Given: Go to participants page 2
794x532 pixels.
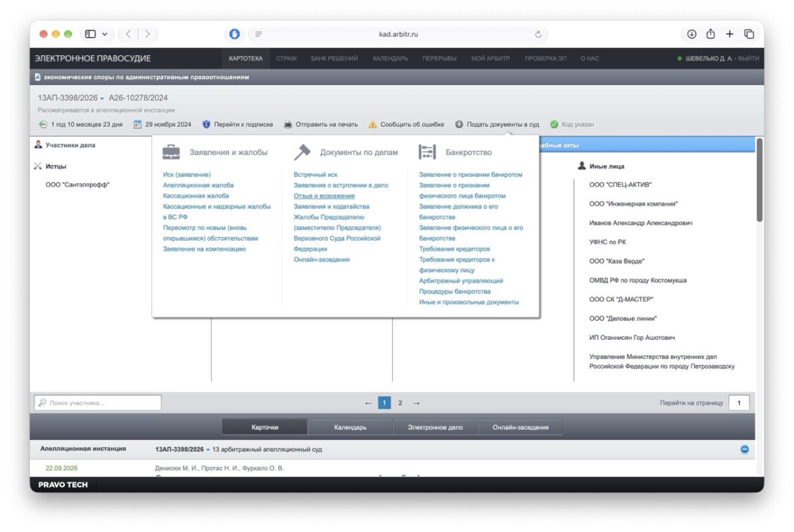Looking at the screenshot, I should pyautogui.click(x=400, y=403).
